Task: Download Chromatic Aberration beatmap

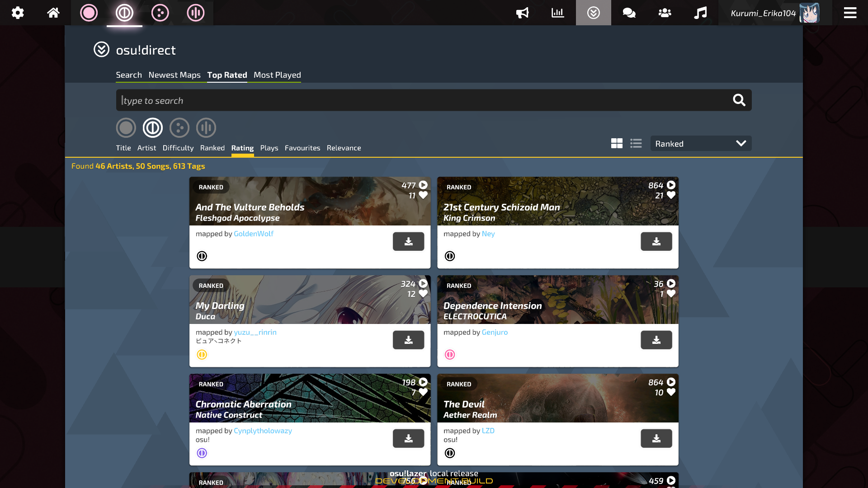Action: click(408, 438)
